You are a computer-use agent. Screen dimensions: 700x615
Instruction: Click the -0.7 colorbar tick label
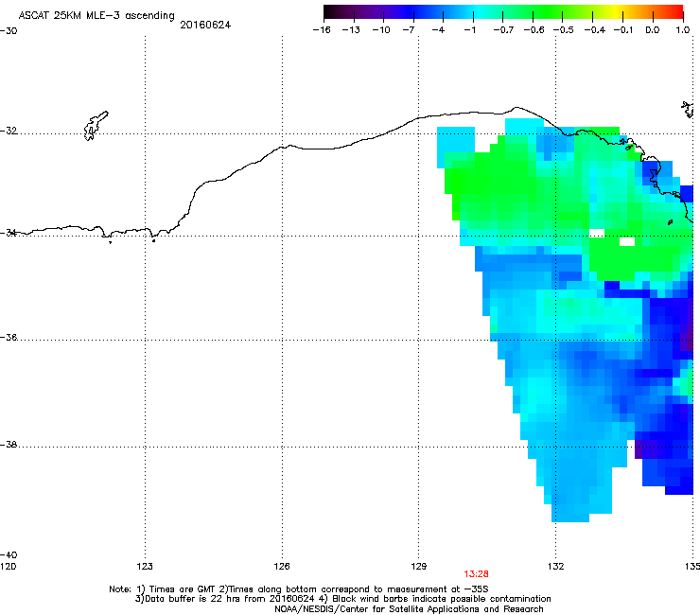coord(503,30)
